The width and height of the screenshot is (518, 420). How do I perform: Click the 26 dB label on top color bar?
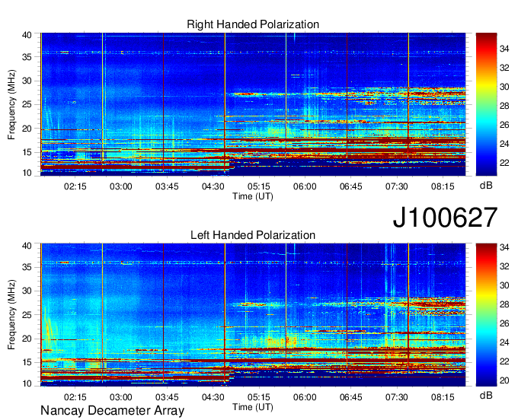pyautogui.click(x=504, y=125)
